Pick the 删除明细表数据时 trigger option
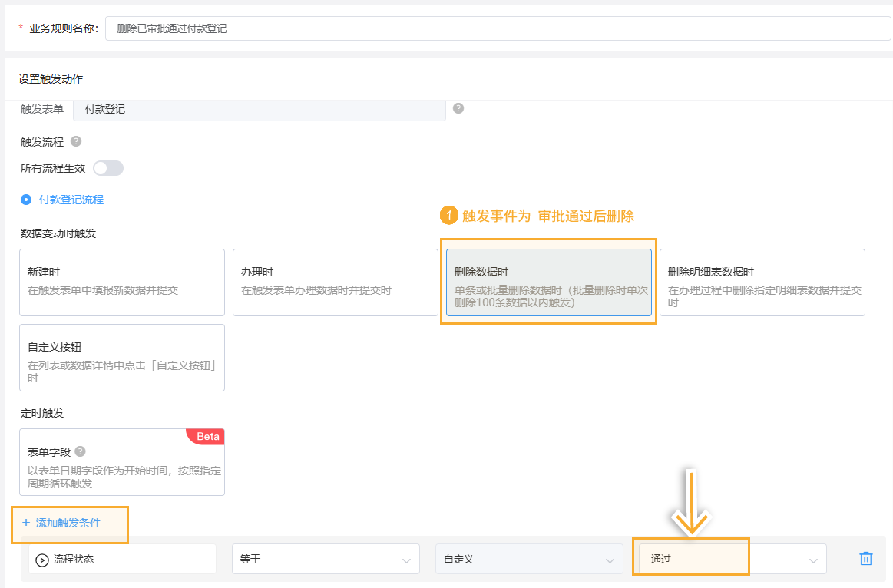Viewport: 893px width, 588px height. point(762,282)
